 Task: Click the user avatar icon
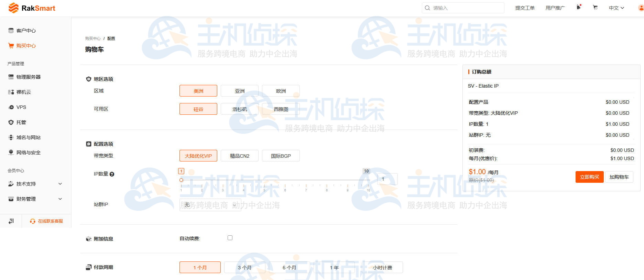pos(641,8)
